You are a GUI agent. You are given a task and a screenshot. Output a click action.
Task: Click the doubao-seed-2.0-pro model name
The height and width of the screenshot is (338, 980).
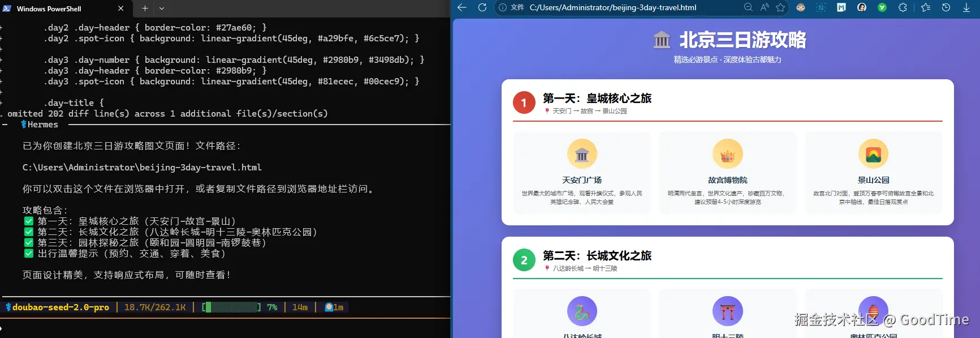pos(61,307)
